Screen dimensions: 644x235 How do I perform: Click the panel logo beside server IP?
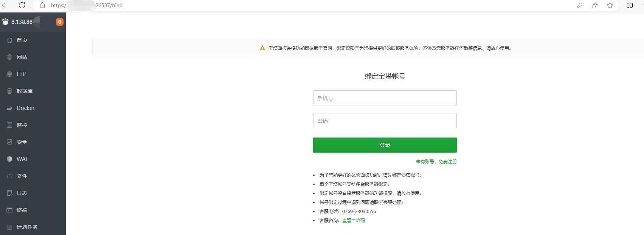[5, 22]
